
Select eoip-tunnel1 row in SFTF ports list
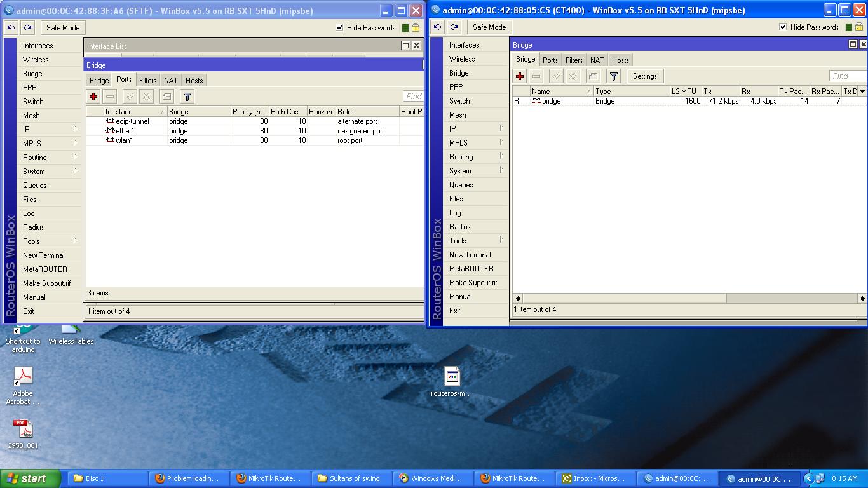254,121
